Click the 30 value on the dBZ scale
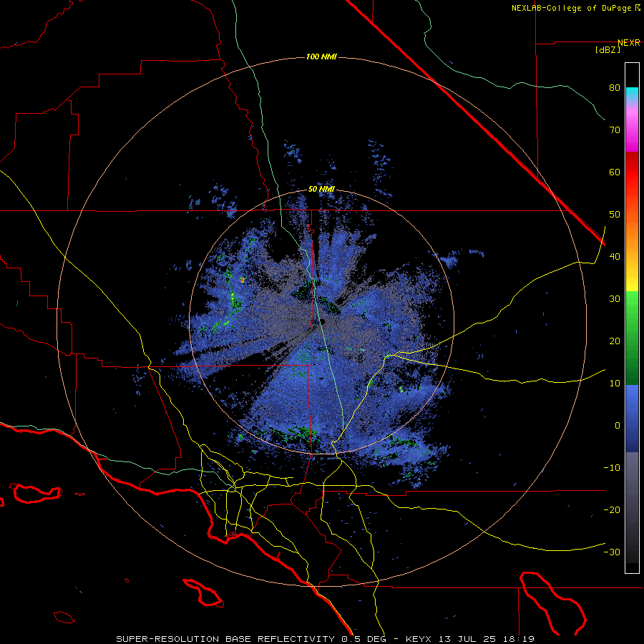 pos(615,299)
